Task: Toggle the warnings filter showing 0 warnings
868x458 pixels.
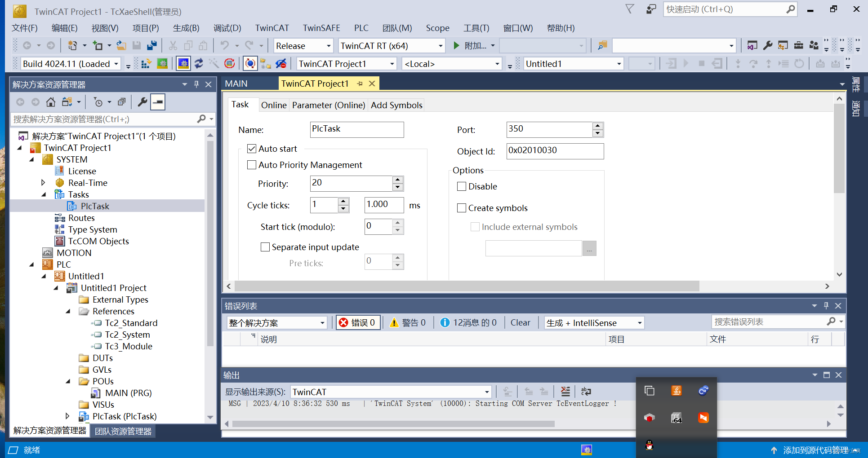Action: tap(408, 322)
